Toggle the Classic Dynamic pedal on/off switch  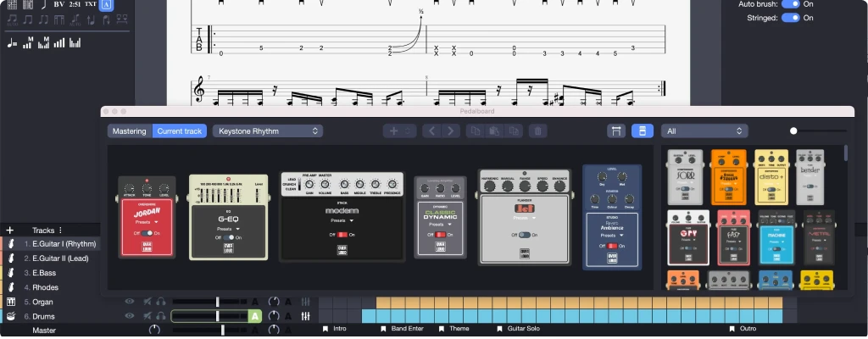pyautogui.click(x=440, y=234)
